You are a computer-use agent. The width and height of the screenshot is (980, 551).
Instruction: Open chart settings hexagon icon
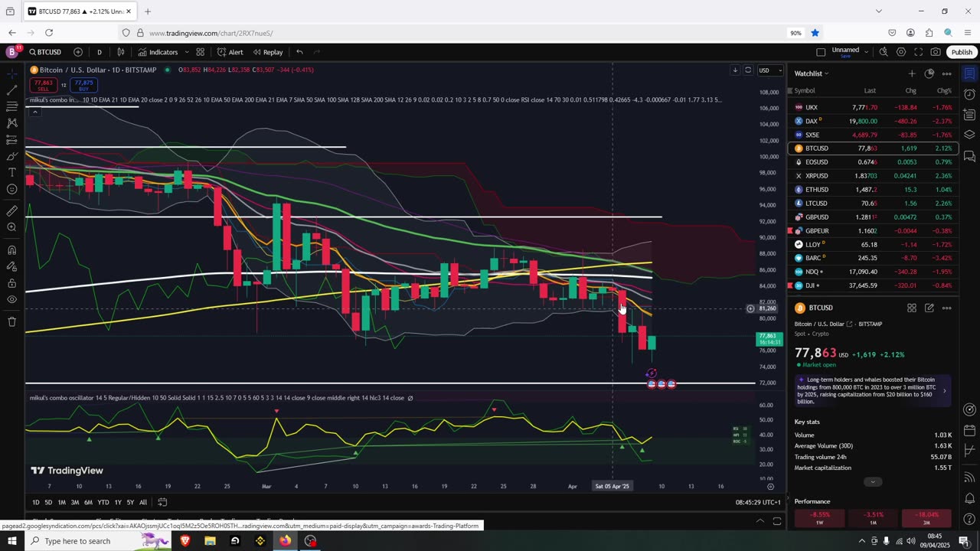pos(901,52)
